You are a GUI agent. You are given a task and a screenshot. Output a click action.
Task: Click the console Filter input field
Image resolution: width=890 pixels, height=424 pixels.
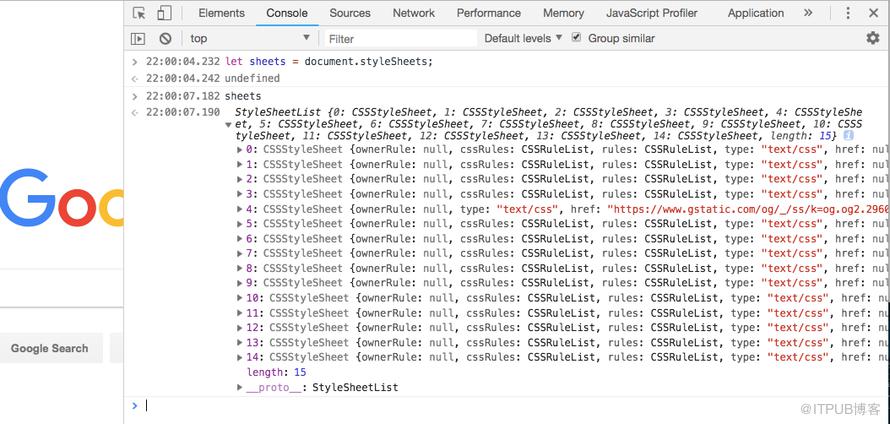[401, 39]
